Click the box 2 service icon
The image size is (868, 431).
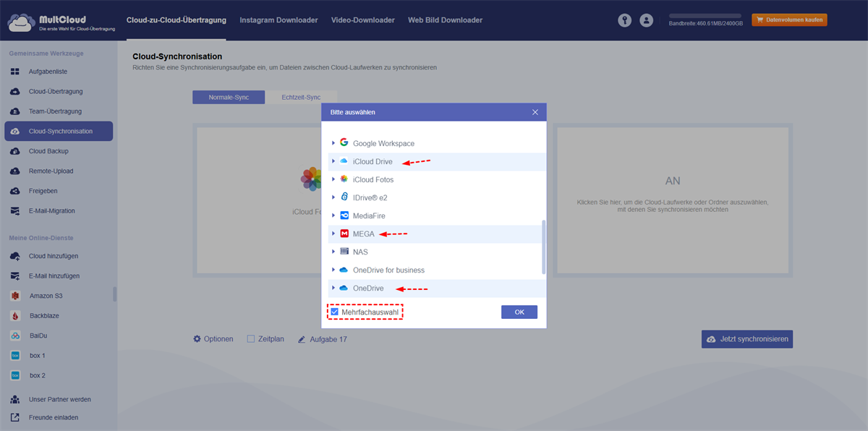click(15, 375)
